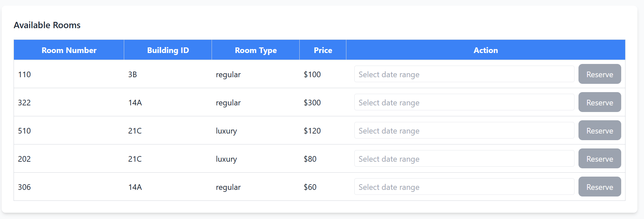Screen dimensions: 644x222
Task: Open date range picker for room 110
Action: (464, 74)
